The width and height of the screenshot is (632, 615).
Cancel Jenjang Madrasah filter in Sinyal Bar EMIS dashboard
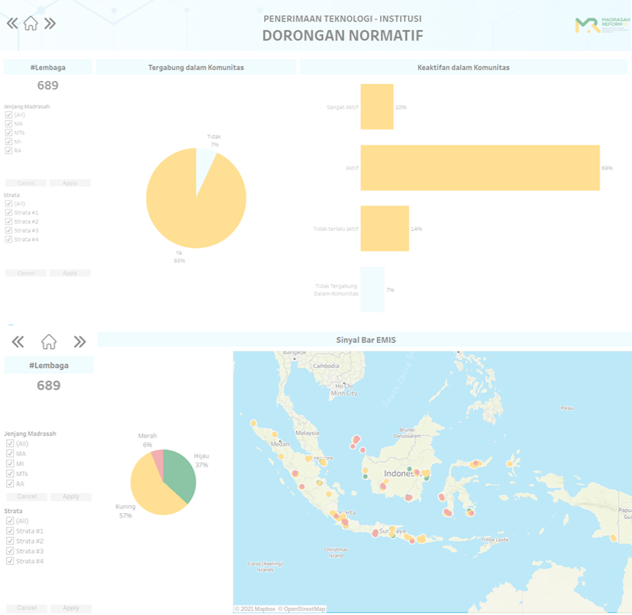[27, 496]
